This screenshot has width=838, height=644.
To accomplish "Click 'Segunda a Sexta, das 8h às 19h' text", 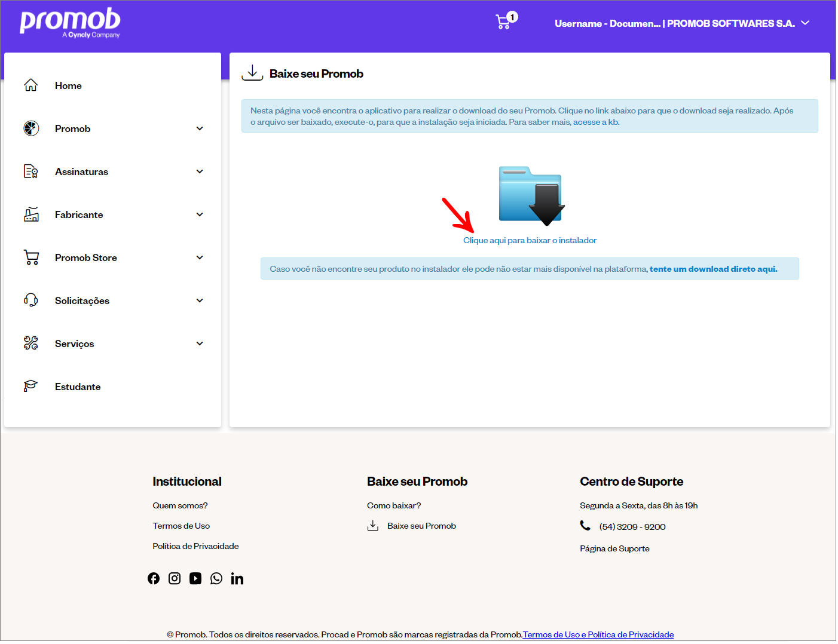I will pos(638,505).
